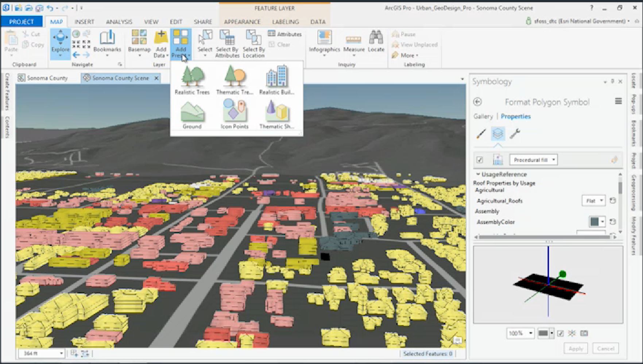Toggle the preview grid snowflake icon

(572, 333)
